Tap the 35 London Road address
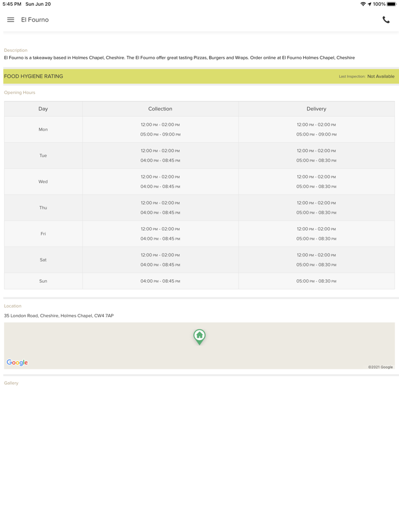This screenshot has height=532, width=399. coord(59,316)
